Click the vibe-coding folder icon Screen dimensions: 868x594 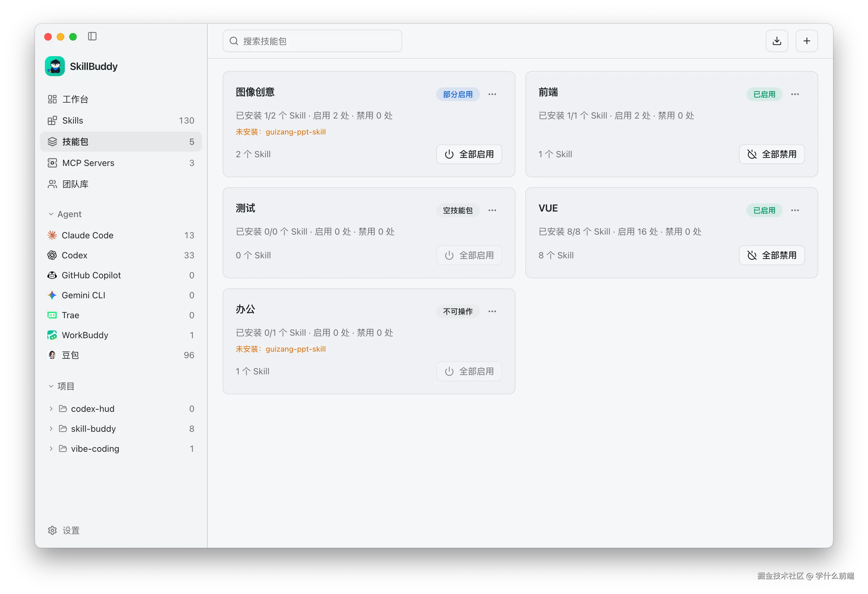pyautogui.click(x=63, y=448)
